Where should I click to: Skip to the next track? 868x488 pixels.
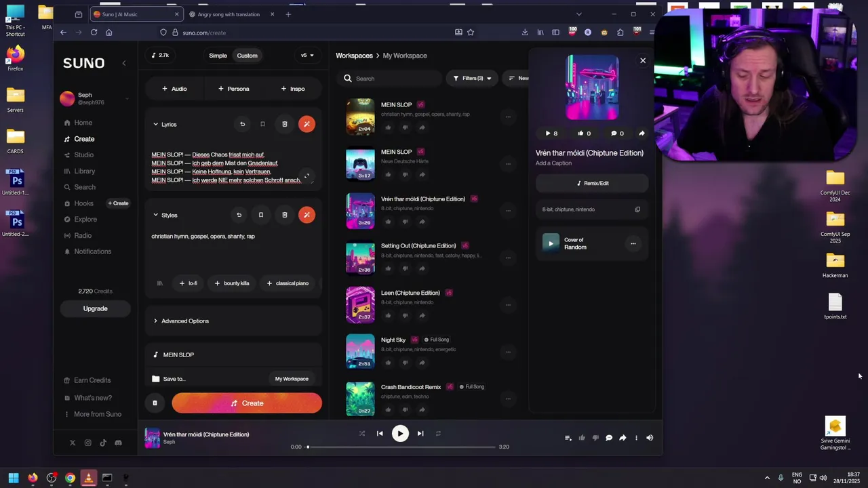click(x=420, y=434)
